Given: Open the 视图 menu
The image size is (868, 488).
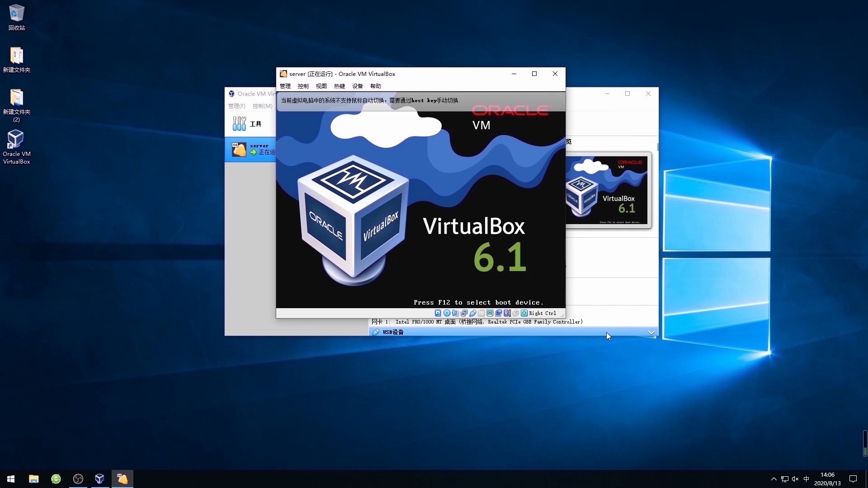Looking at the screenshot, I should (x=321, y=86).
